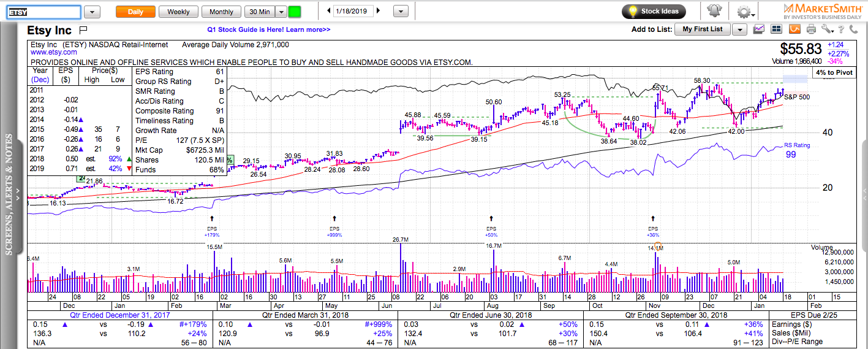Click the 26.7M volume peak label

coord(400,239)
